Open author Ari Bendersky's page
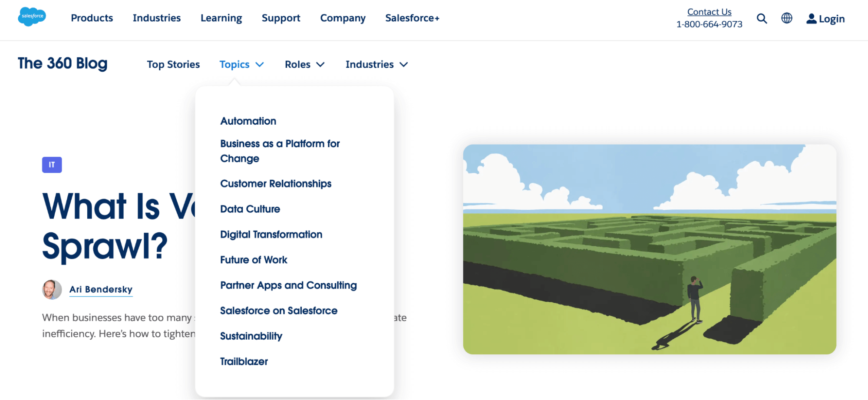Viewport: 868px width, 400px height. (x=101, y=290)
